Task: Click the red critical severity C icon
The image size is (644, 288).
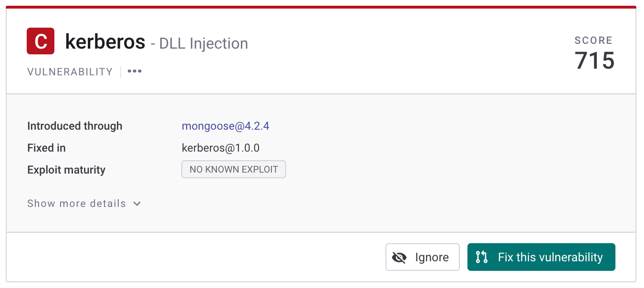Action: tap(41, 41)
